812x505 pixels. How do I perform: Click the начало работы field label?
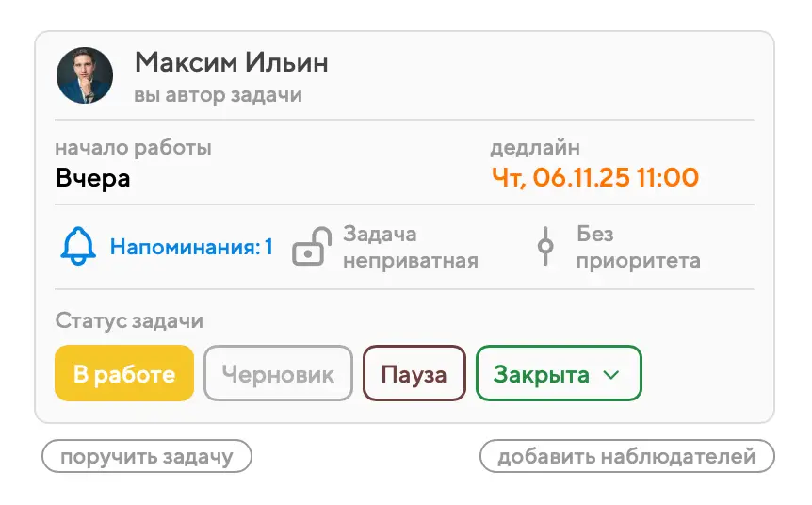133,148
